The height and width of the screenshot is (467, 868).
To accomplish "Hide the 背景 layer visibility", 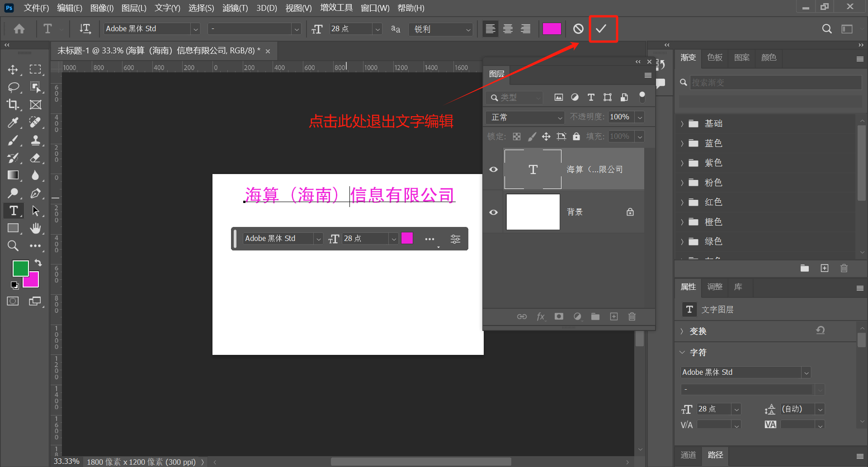I will point(493,212).
